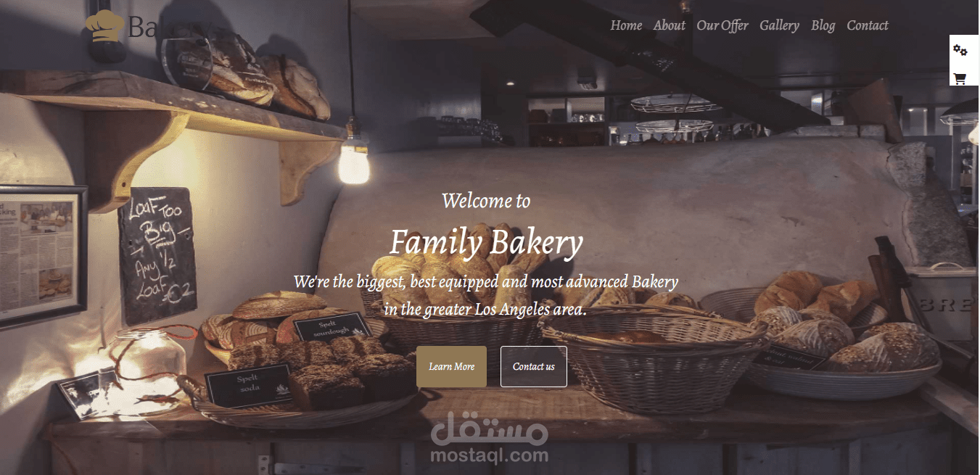The width and height of the screenshot is (980, 475).
Task: Click the Contact us outlined button
Action: 534,366
